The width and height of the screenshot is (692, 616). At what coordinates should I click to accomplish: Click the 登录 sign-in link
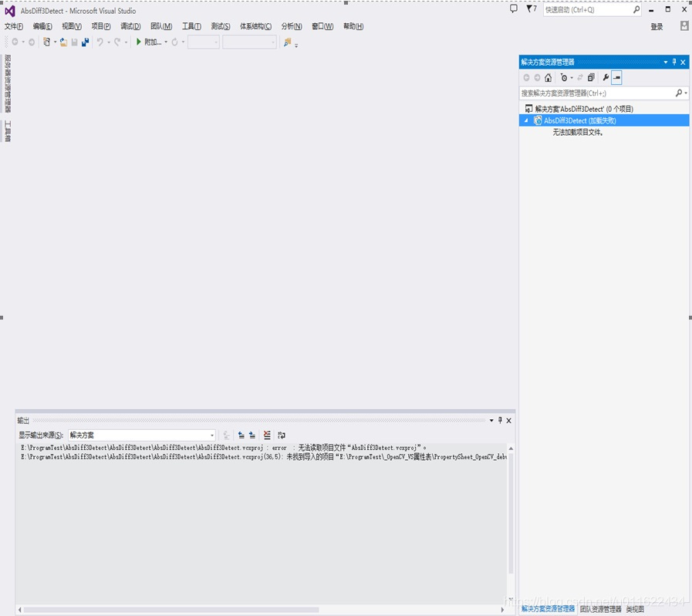(x=657, y=26)
